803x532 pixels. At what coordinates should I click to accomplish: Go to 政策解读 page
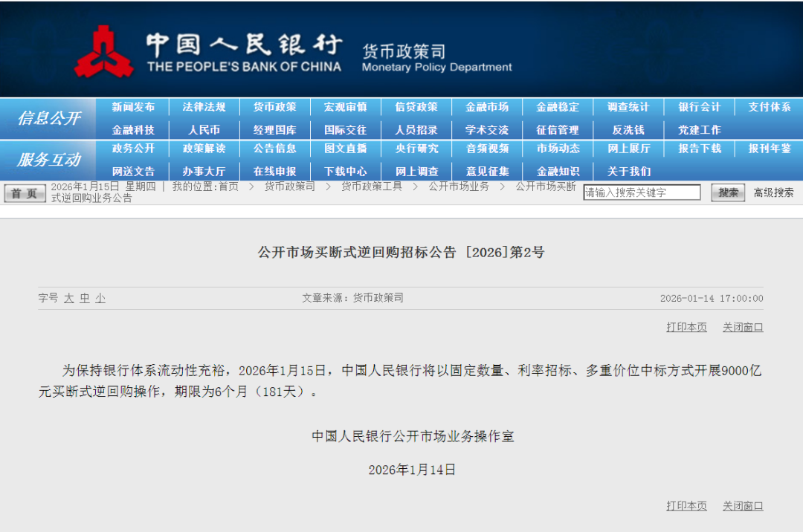point(204,149)
